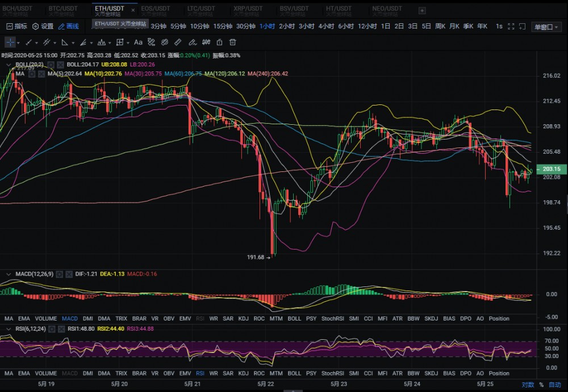Select the 15分钟 timeframe
The width and height of the screenshot is (568, 392).
coord(223,26)
